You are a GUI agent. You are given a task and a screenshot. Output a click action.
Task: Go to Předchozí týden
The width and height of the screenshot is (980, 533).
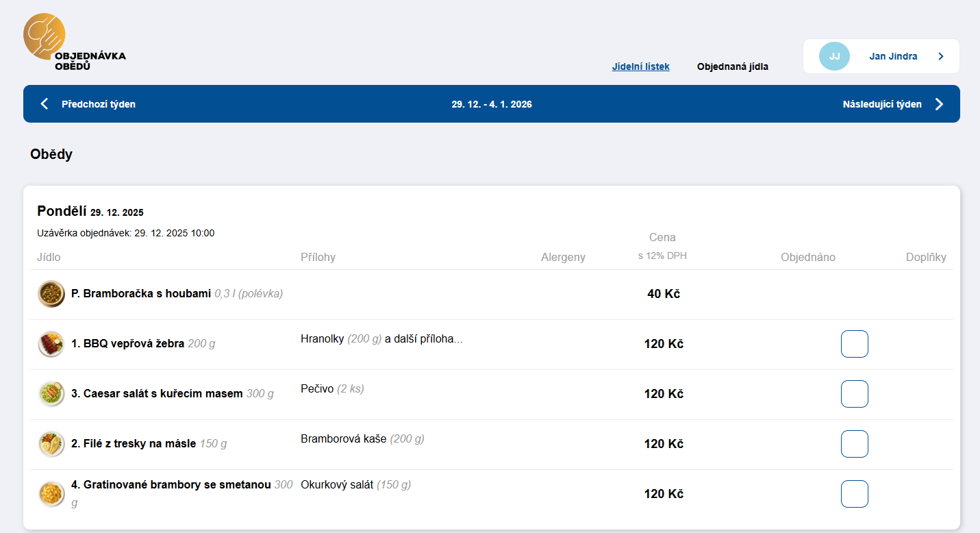click(x=99, y=104)
